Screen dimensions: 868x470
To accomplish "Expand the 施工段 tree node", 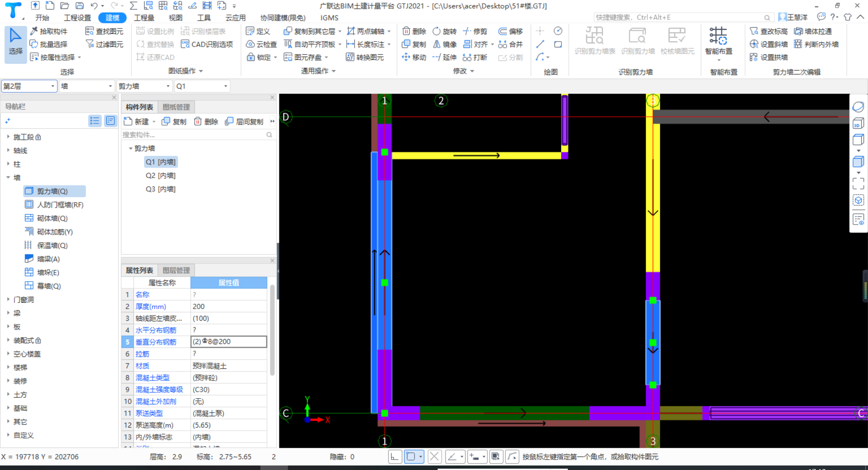I will 8,136.
